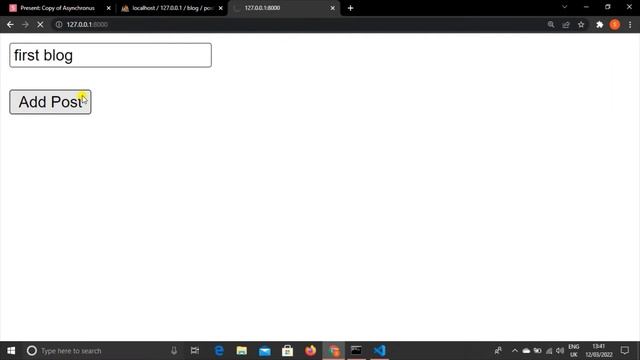Close the 127.0.0.1:8000 tab
Screen dimensions: 640x360
click(x=333, y=8)
